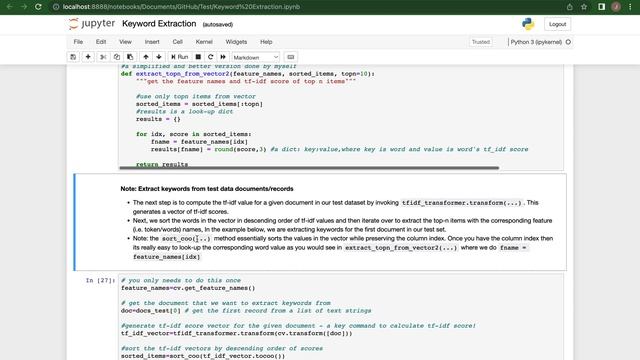
Task: Restart kernel and run all cells icon
Action: click(x=223, y=57)
